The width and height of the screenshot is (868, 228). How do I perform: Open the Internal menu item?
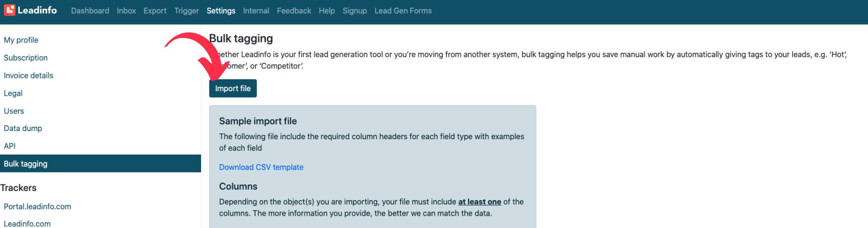256,10
